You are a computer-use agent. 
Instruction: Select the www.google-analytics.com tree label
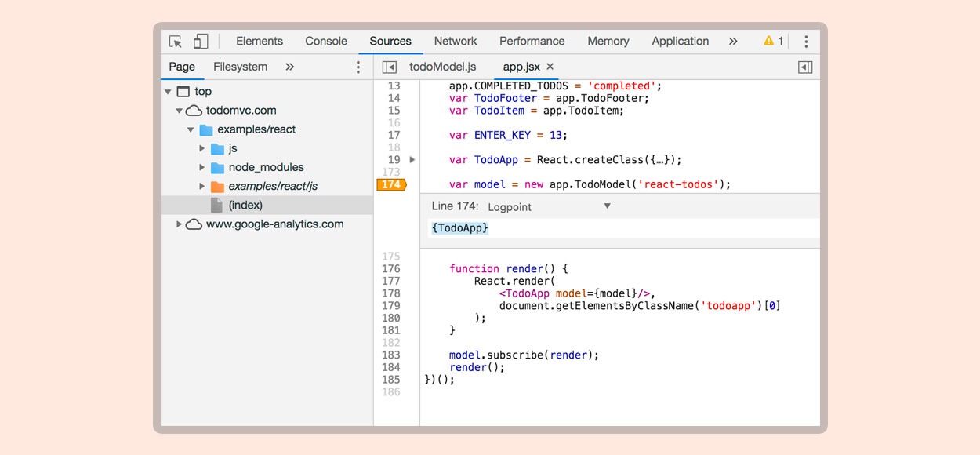click(275, 224)
